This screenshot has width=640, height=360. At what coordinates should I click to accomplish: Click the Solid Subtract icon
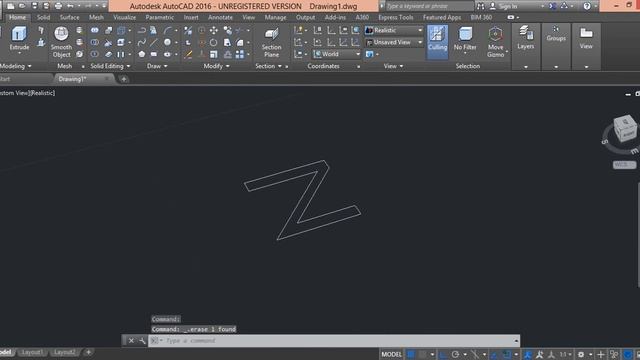pyautogui.click(x=94, y=42)
